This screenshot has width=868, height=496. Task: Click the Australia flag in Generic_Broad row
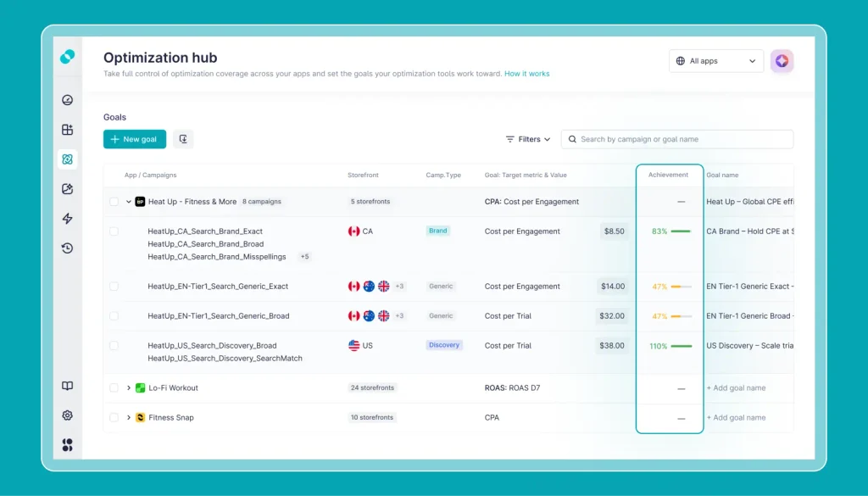coord(369,316)
